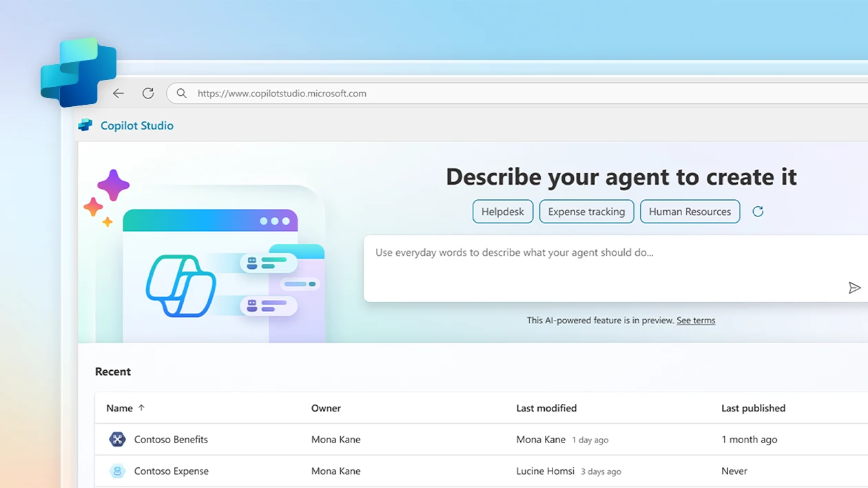This screenshot has height=488, width=868.
Task: Click the Contoso Benefits agent icon
Action: click(117, 439)
